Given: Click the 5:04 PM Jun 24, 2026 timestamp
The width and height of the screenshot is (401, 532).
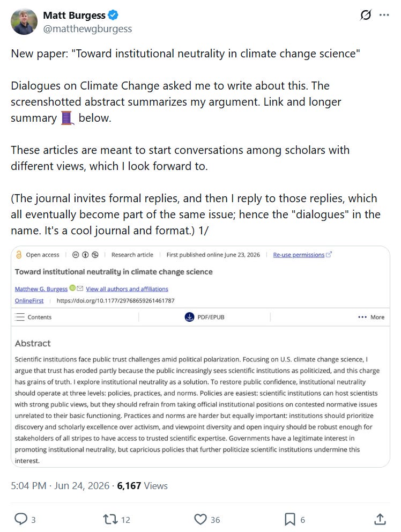Looking at the screenshot, I should point(60,486).
